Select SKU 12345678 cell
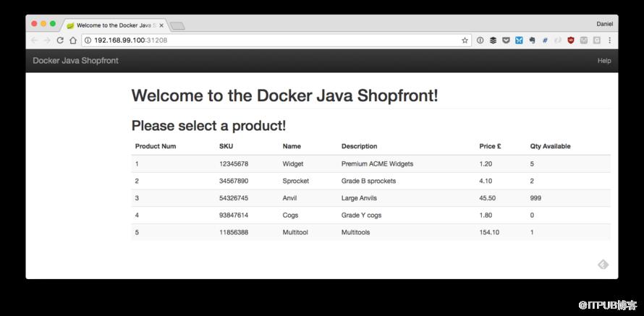Viewport: 644px width, 316px height. pyautogui.click(x=234, y=163)
